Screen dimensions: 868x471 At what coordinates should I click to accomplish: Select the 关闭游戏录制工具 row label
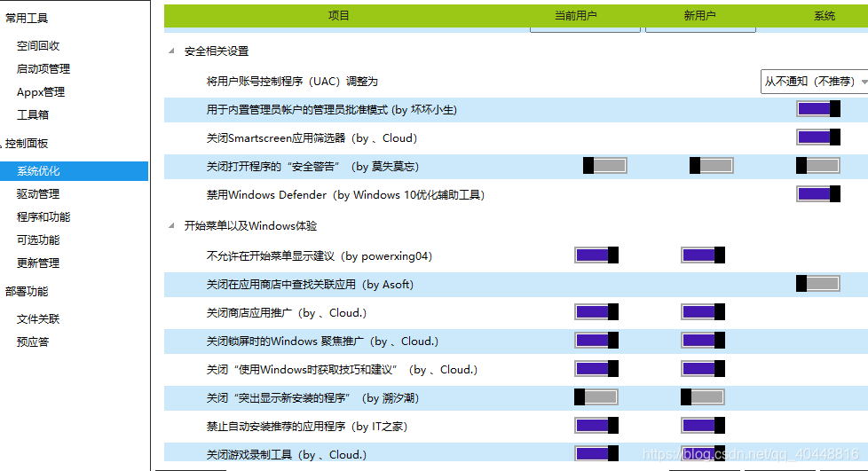click(287, 455)
